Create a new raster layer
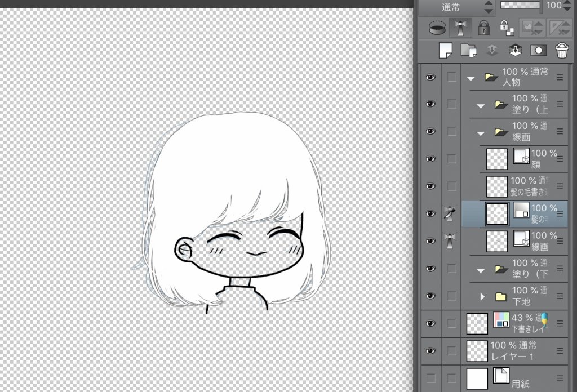Image resolution: width=577 pixels, height=392 pixels. tap(446, 50)
